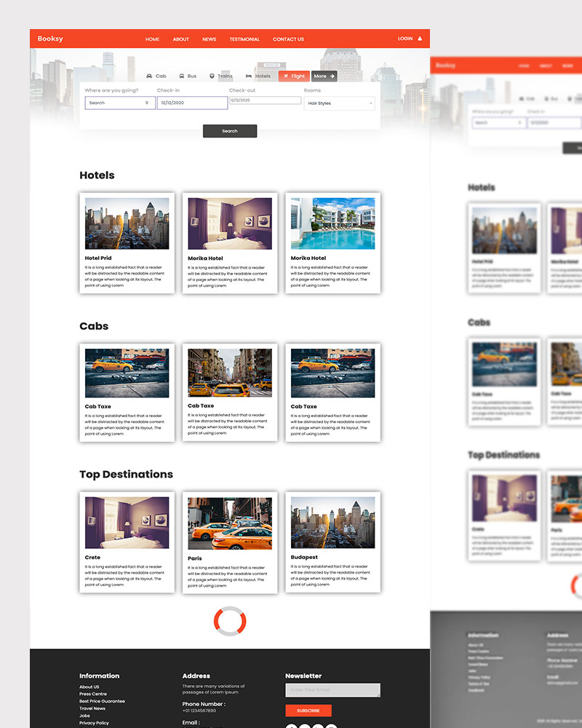Select the Cab booking icon
This screenshot has width=582, height=728.
click(x=148, y=76)
